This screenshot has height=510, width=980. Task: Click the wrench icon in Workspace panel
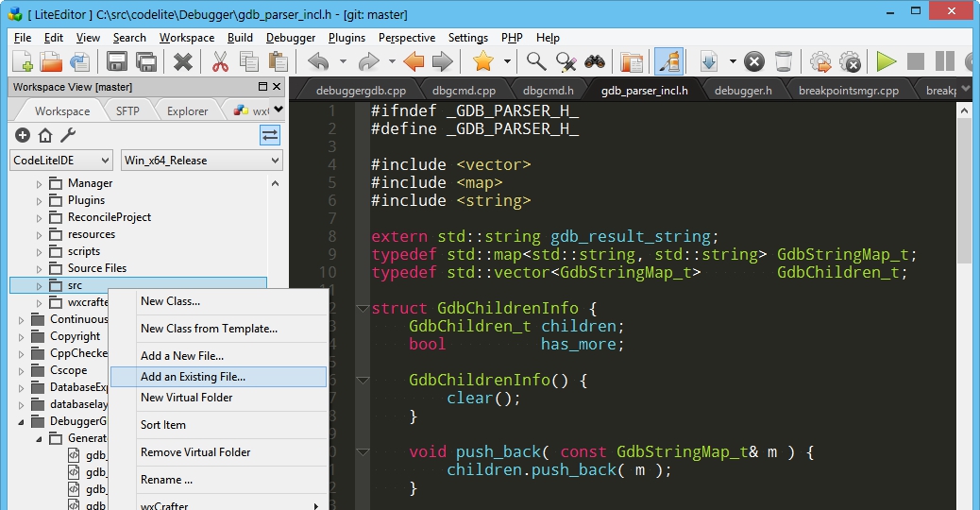[x=67, y=135]
